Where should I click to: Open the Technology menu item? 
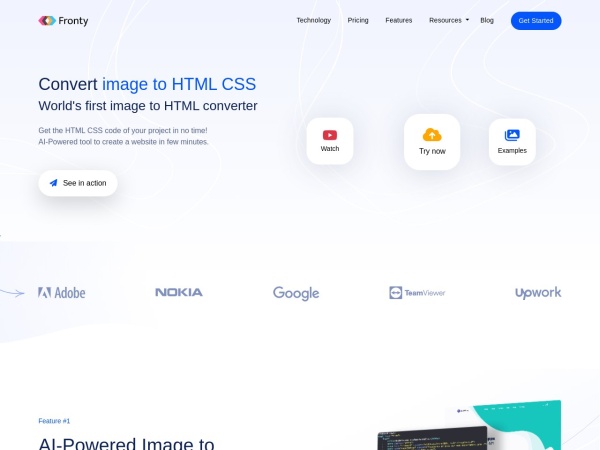(314, 20)
